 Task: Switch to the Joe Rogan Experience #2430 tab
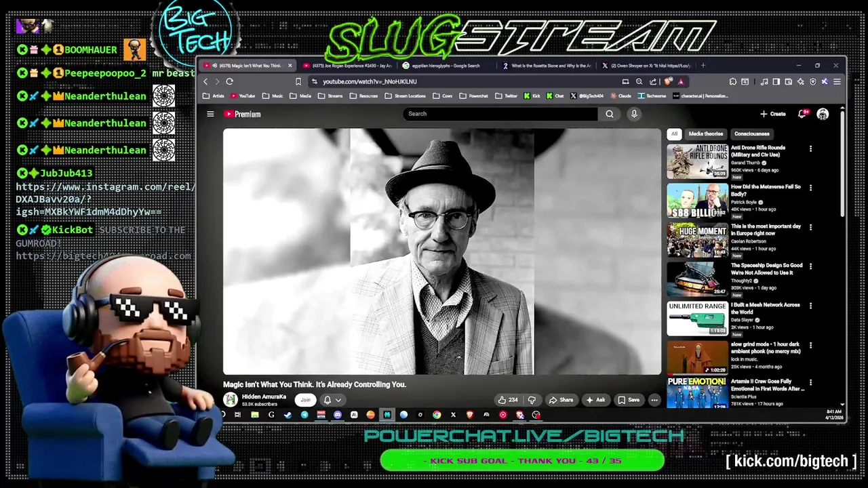(x=349, y=66)
